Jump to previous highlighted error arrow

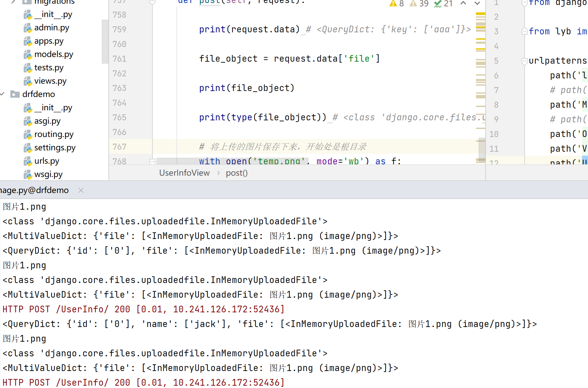coord(463,3)
